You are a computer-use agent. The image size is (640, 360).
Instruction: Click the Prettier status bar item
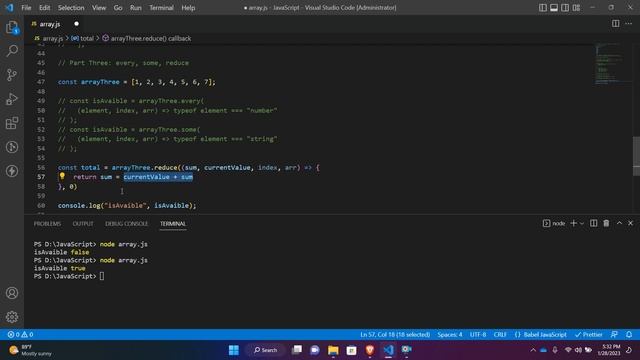click(x=589, y=335)
